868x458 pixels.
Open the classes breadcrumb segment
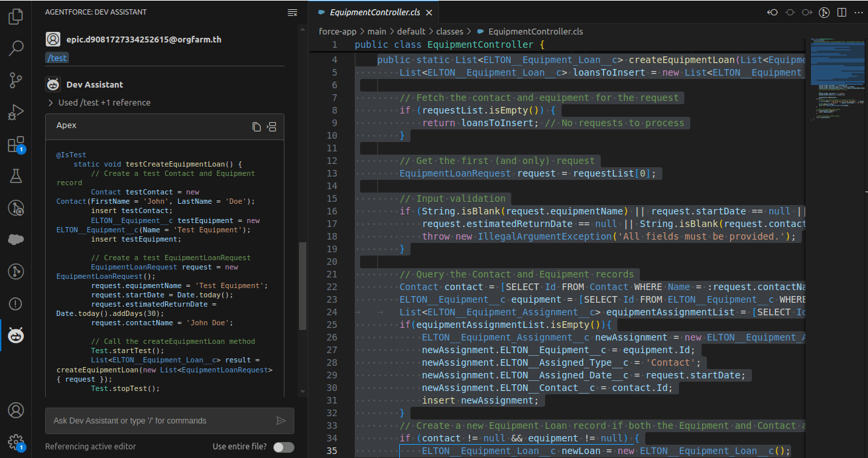450,31
